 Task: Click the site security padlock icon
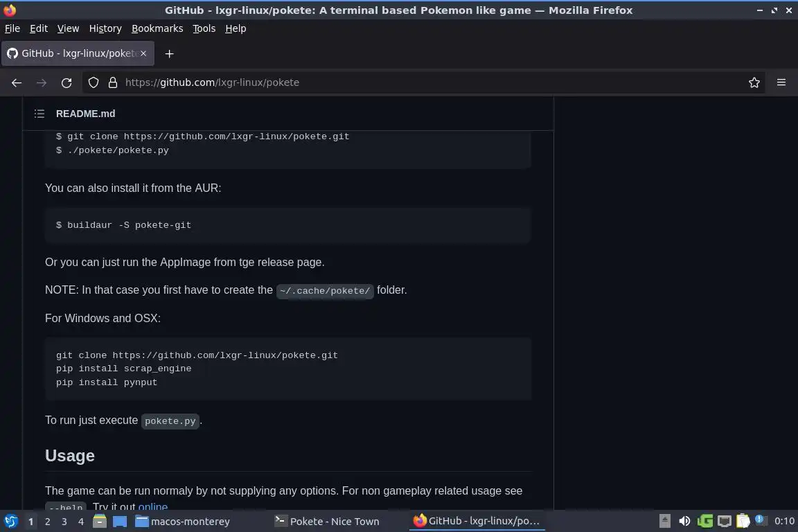(x=113, y=82)
